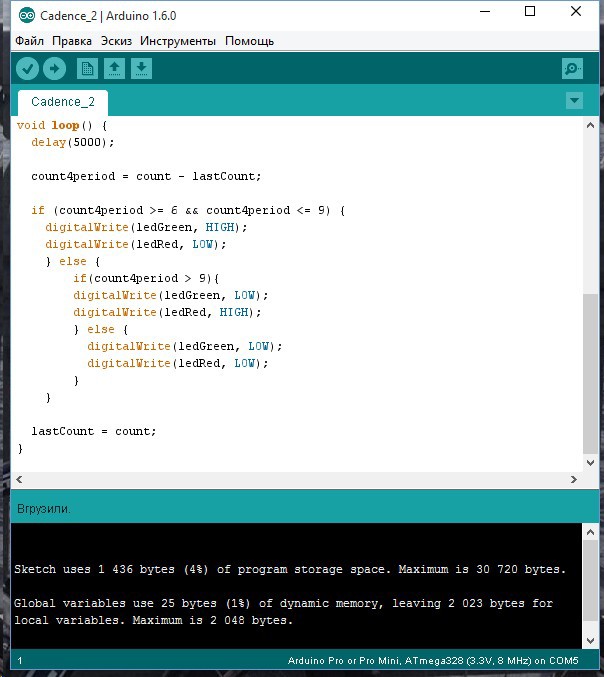Click the board info 'Arduino Pro or Pro Mini' text

pyautogui.click(x=433, y=661)
